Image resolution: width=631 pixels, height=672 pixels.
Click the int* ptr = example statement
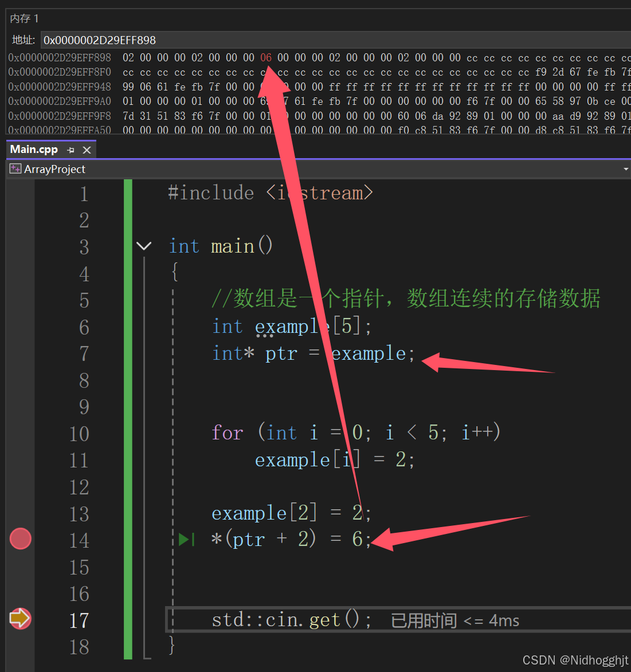(x=313, y=353)
